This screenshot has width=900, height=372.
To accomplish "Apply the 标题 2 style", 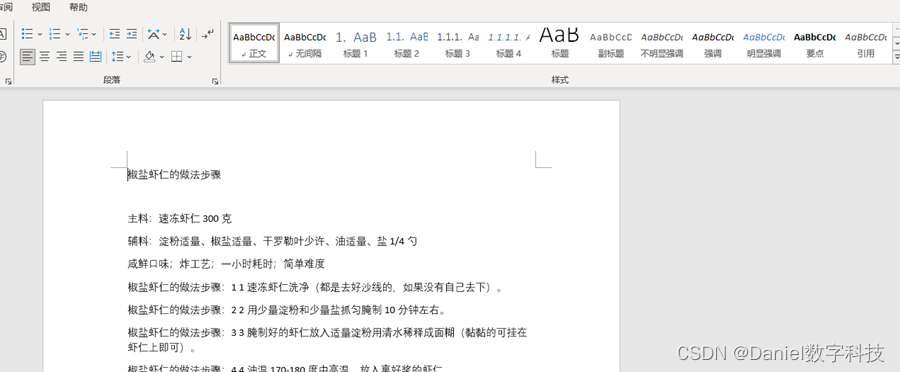I will [406, 42].
